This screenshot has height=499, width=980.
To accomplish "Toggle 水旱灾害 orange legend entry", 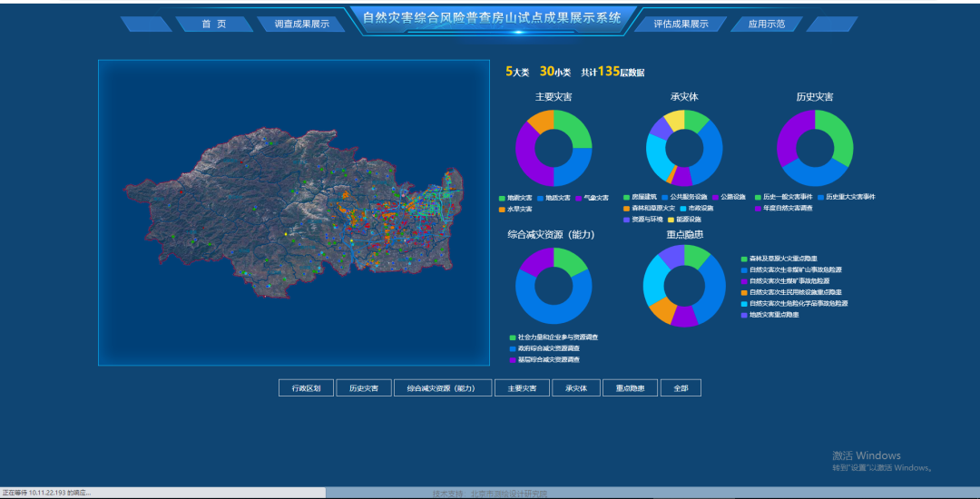I will pos(520,209).
